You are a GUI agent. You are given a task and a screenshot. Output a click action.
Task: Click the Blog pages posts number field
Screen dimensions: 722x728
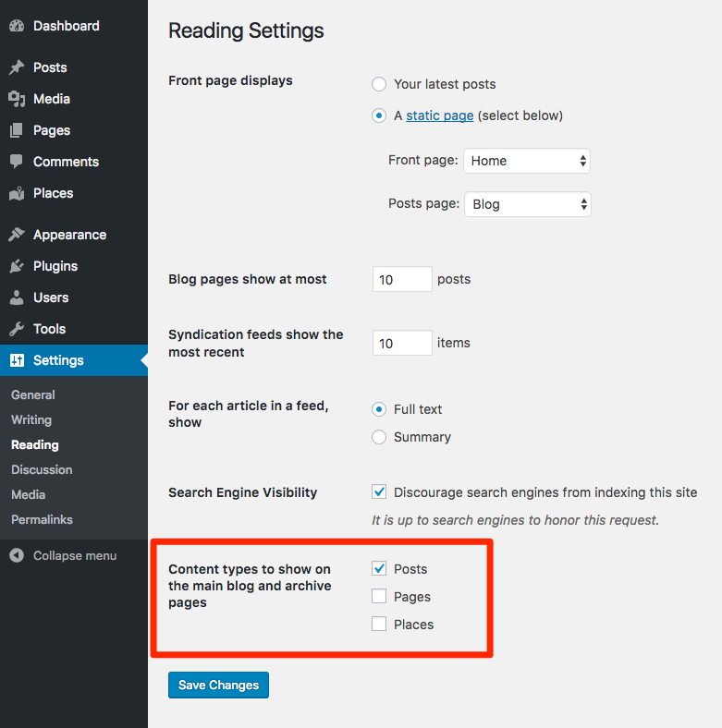(402, 279)
